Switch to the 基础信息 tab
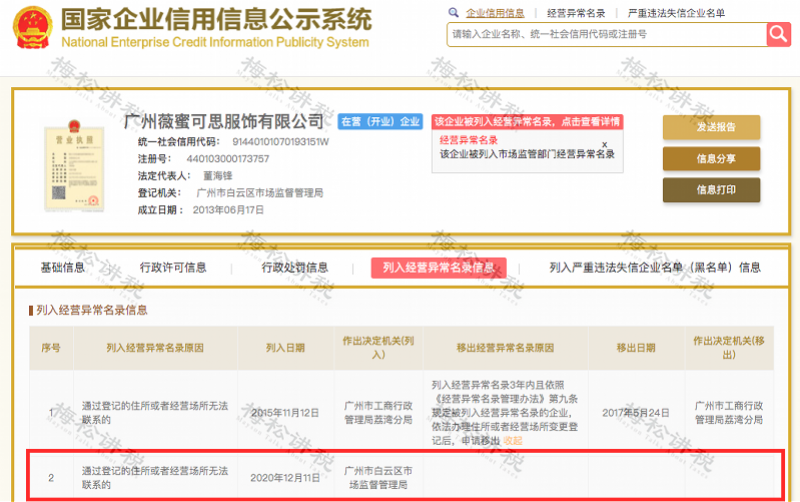The width and height of the screenshot is (800, 502). point(63,267)
